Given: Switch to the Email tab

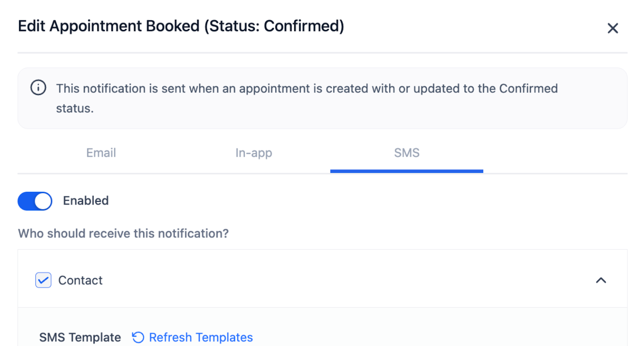Looking at the screenshot, I should click(101, 153).
